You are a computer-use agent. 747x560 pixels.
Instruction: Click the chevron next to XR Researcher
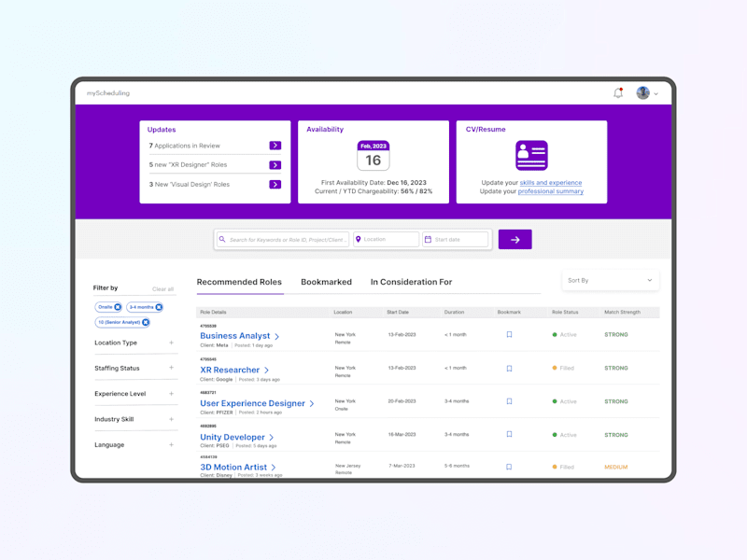[266, 370]
